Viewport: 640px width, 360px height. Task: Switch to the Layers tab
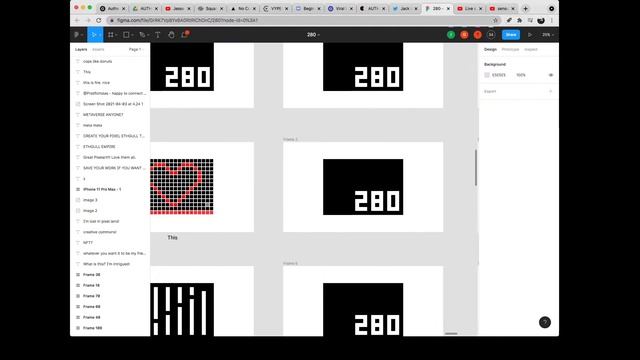click(81, 49)
